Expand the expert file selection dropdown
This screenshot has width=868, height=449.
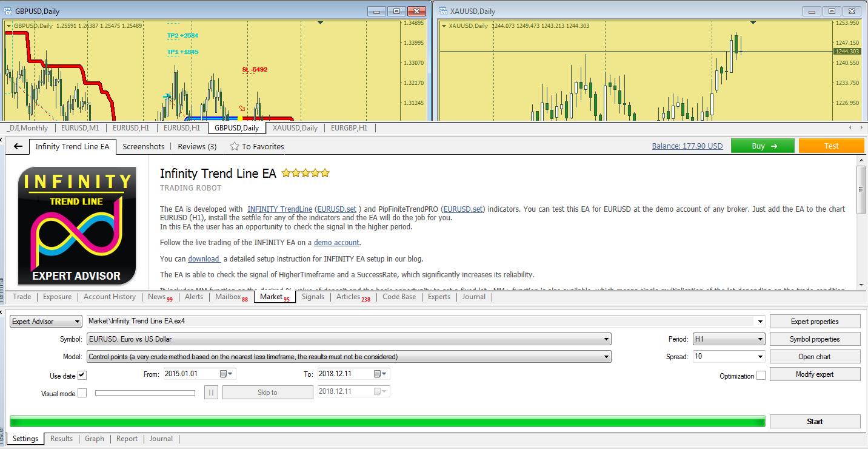pyautogui.click(x=760, y=322)
